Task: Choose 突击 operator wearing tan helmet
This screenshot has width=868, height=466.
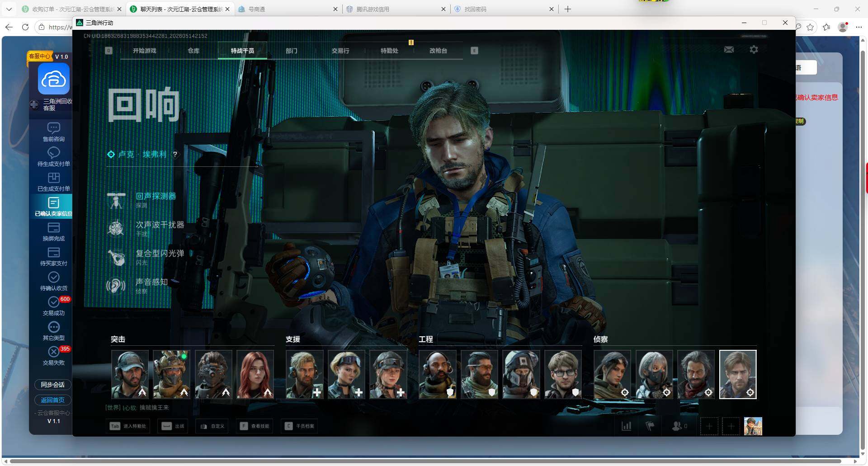Action: (x=171, y=374)
